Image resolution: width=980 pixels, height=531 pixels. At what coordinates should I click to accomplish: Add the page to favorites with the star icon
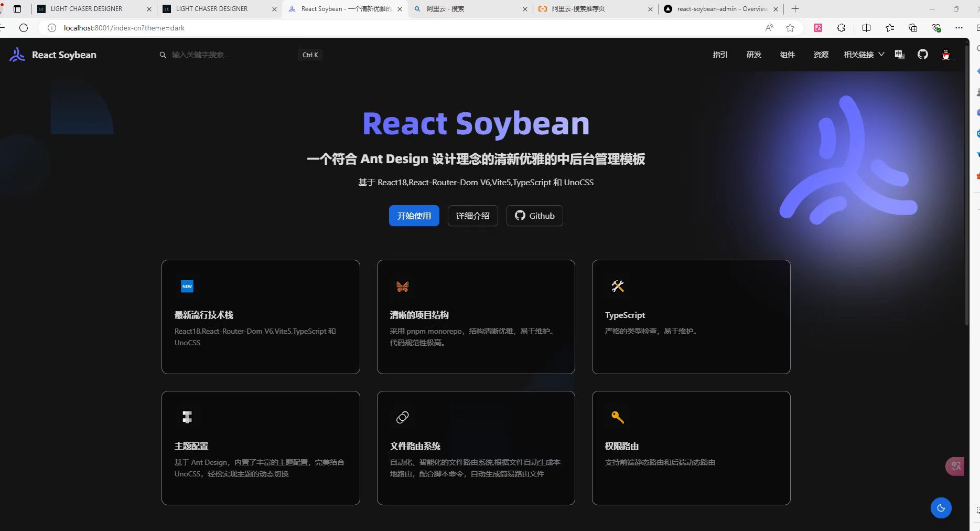(x=790, y=28)
